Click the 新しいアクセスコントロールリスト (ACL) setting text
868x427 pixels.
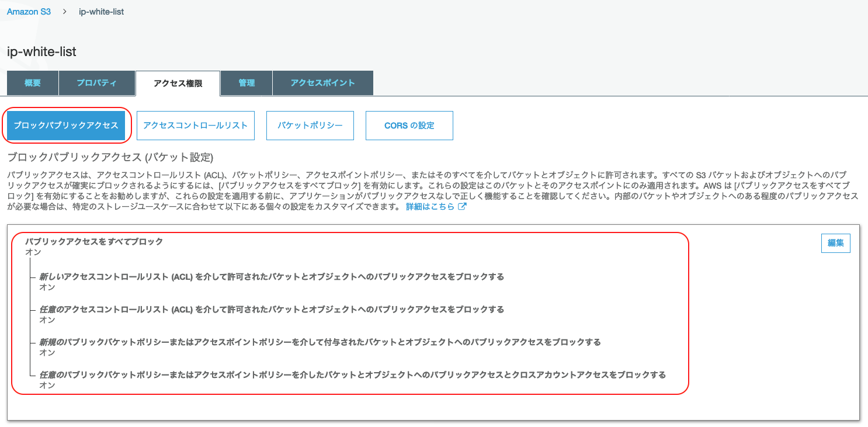point(272,276)
